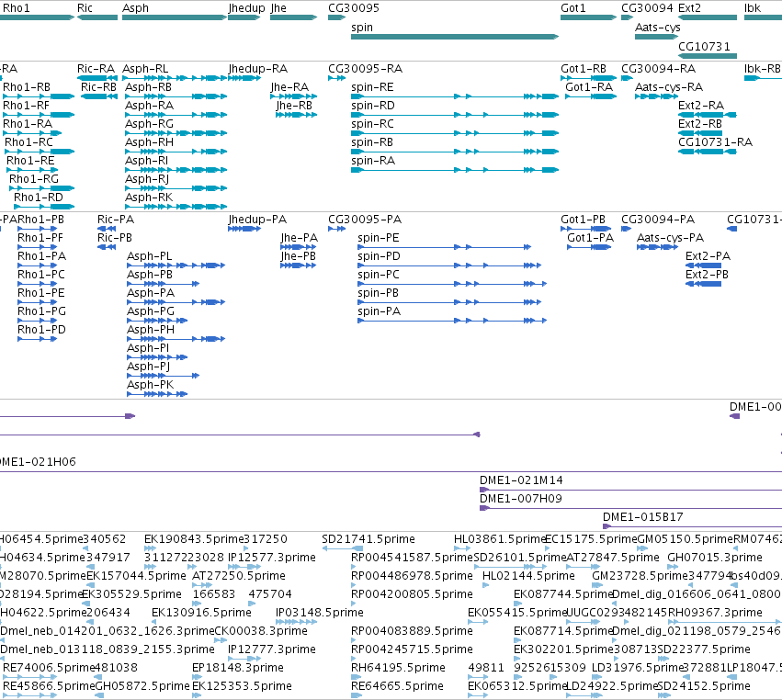This screenshot has height=700, width=782.
Task: Click the CG10731 gene label
Action: tap(704, 47)
